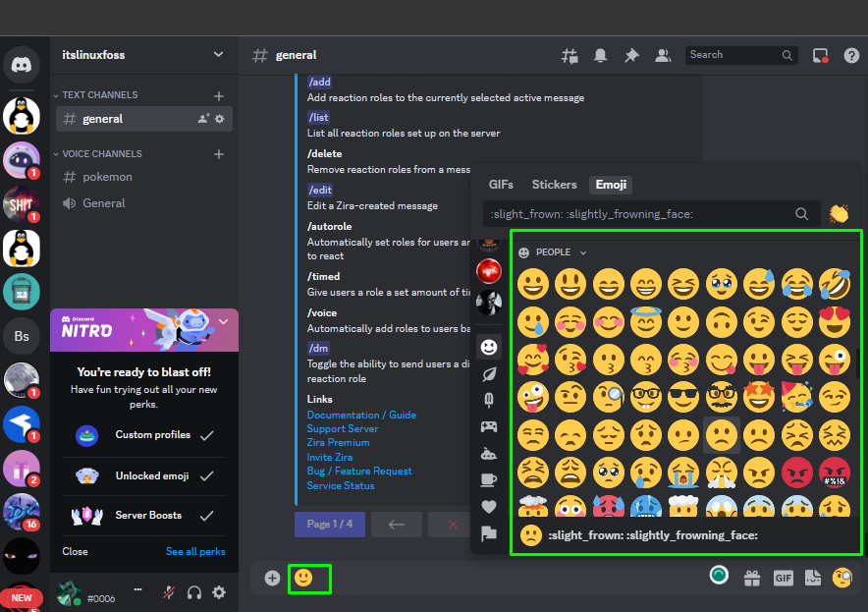Jump to People emoji category icon
Image resolution: width=868 pixels, height=612 pixels.
pos(489,348)
